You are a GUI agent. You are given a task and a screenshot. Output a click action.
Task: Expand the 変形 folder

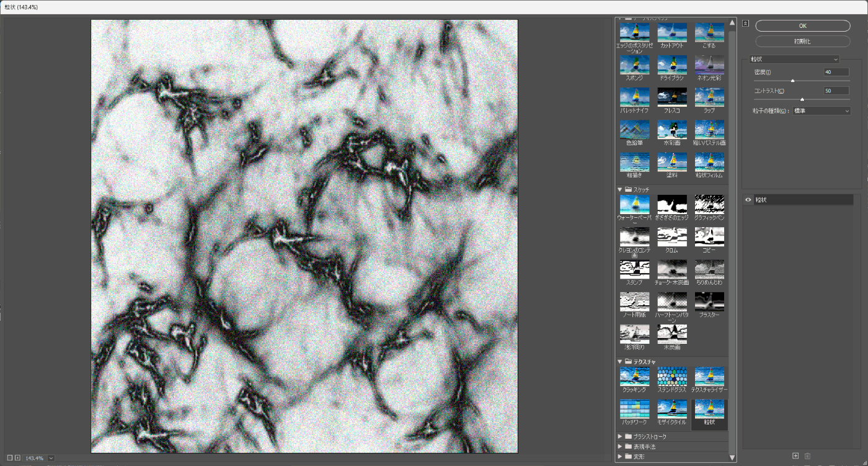coord(620,457)
